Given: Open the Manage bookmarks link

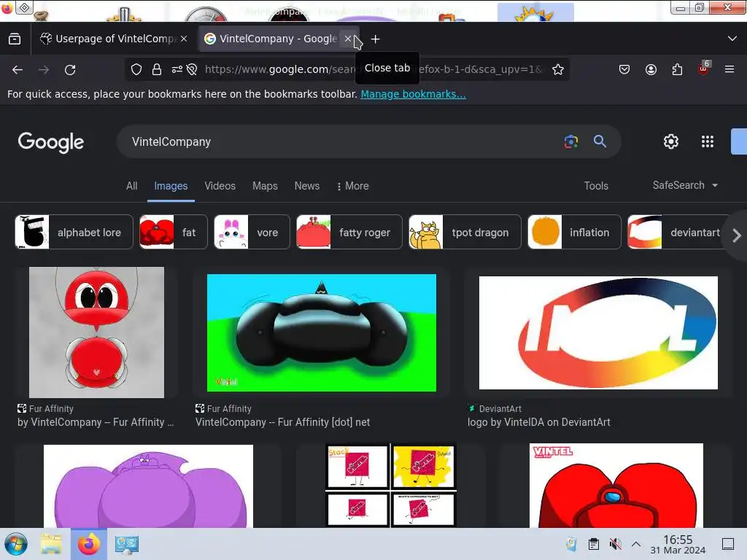Looking at the screenshot, I should click(x=413, y=94).
